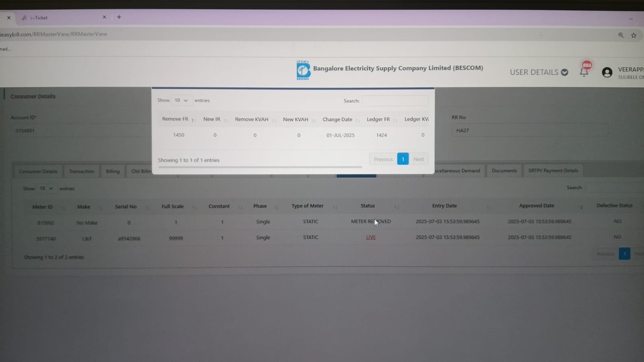
Task: Click the Full Scale value 99999
Action: 176,238
